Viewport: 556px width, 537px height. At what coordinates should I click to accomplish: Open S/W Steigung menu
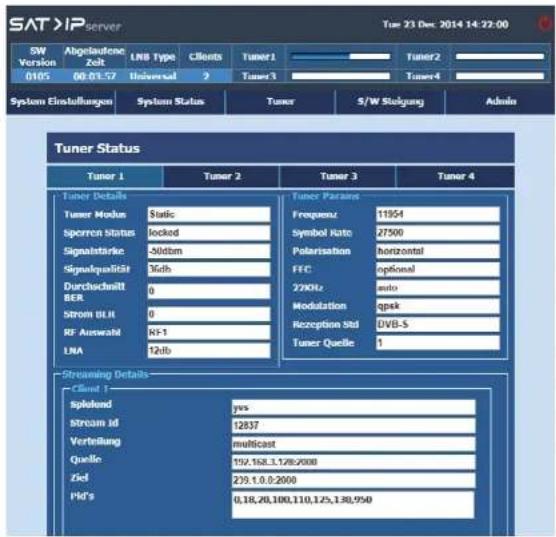(390, 101)
